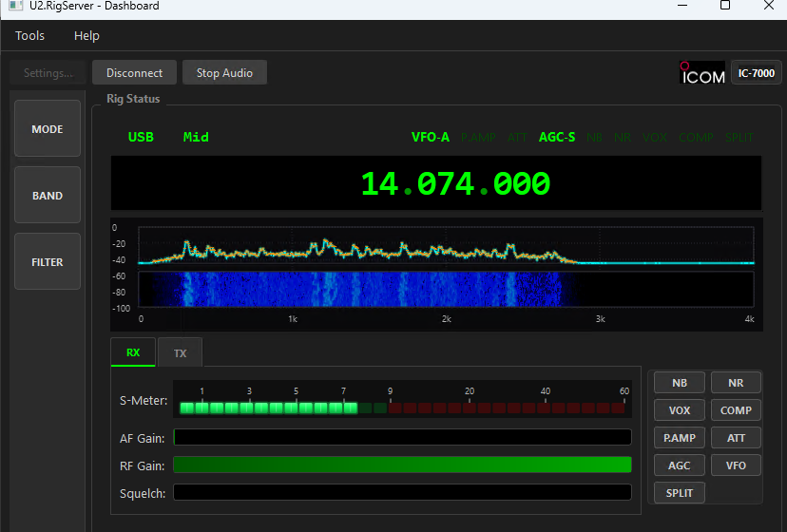
Task: Click the blue waterfall display
Action: (446, 289)
